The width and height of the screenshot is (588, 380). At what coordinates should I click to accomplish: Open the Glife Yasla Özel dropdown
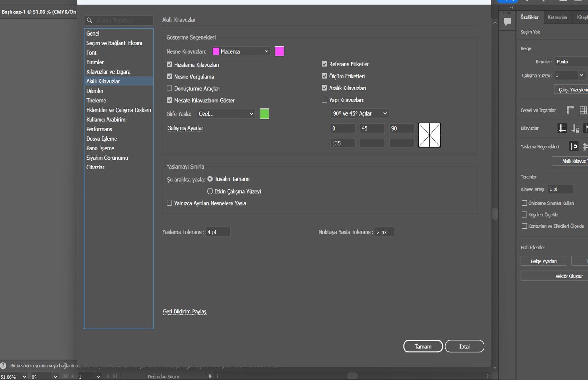tap(226, 114)
